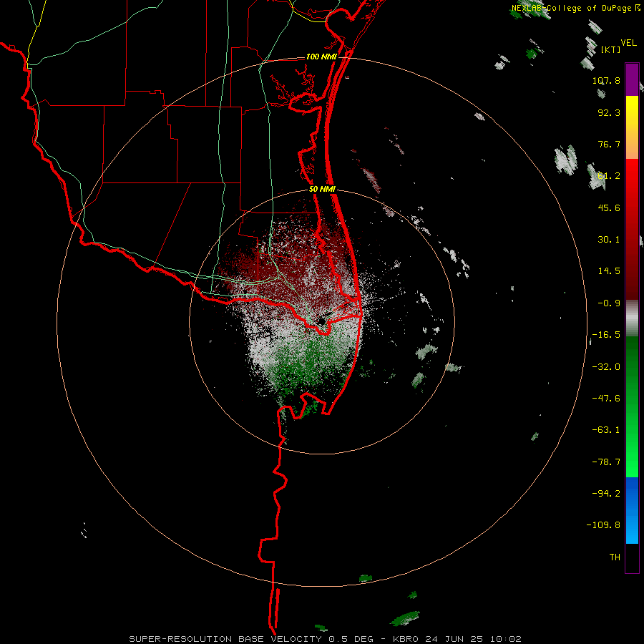
Task: Click the 100 NMI range ring label
Action: coord(321,57)
